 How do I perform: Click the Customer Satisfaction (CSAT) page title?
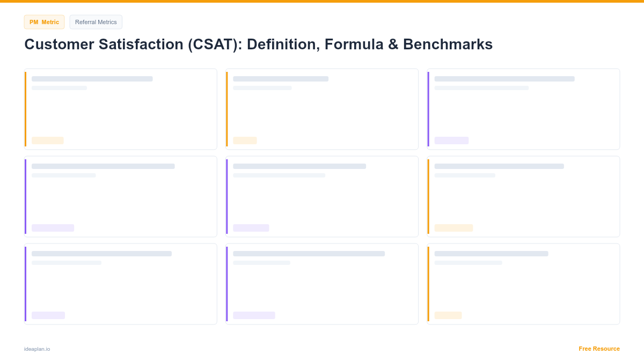(x=258, y=45)
